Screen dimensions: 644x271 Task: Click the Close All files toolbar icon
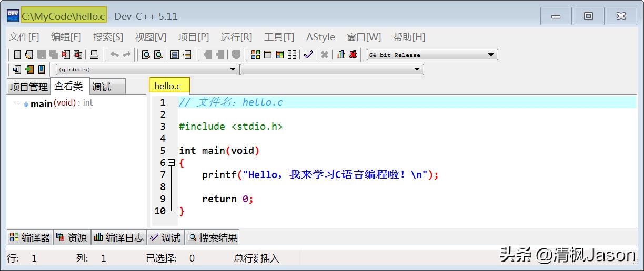[78, 55]
